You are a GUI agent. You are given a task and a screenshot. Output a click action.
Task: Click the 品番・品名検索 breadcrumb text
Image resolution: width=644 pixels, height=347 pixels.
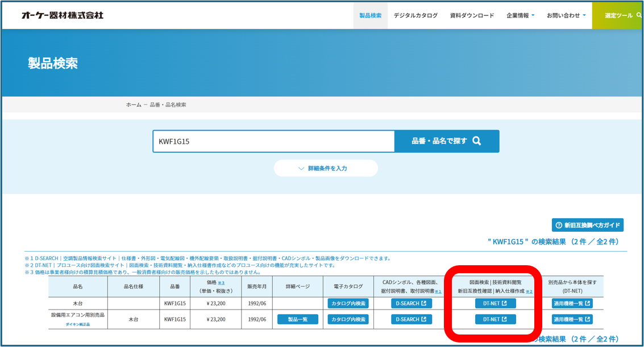[x=168, y=104]
